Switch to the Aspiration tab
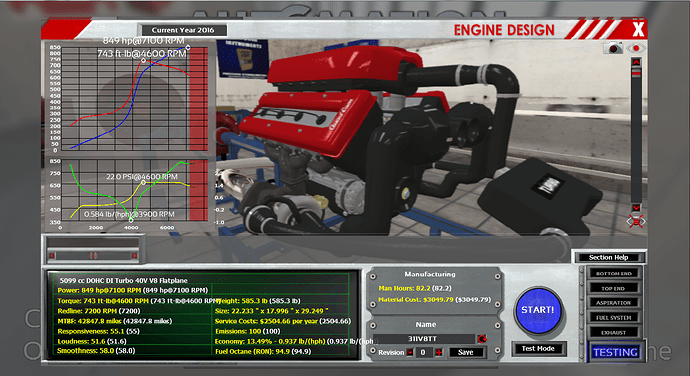690x376 pixels. (613, 303)
